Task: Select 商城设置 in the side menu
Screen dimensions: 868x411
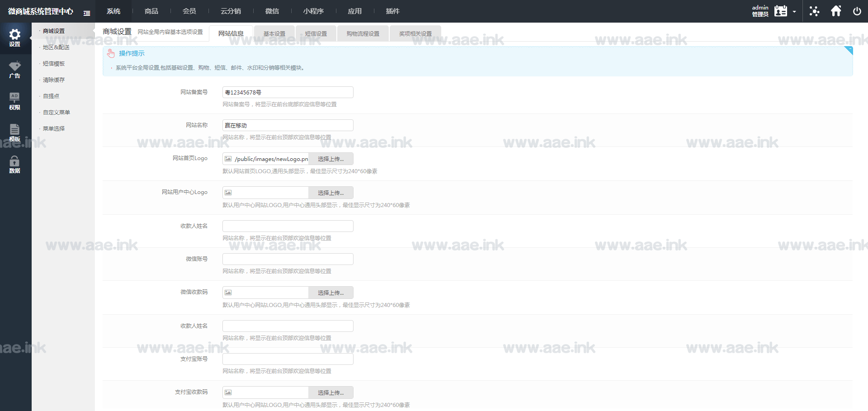Action: [54, 31]
